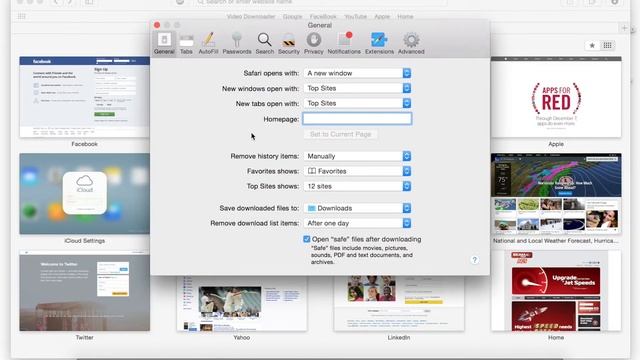This screenshot has height=360, width=640.
Task: Open the Search preferences pane
Action: 264,43
